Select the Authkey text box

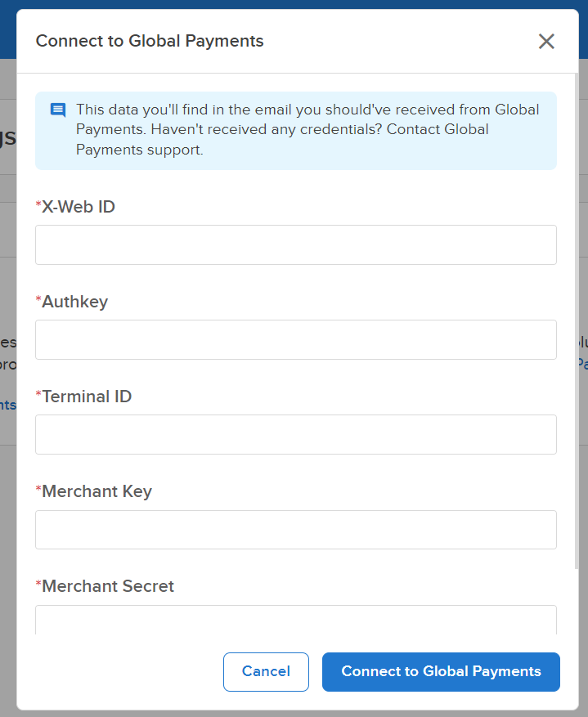296,340
